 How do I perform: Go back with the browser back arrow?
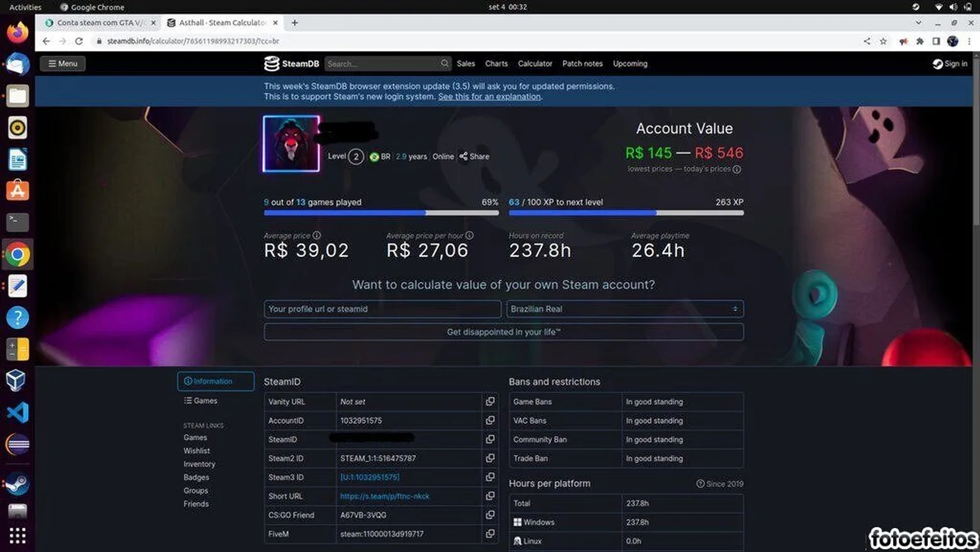tap(46, 41)
